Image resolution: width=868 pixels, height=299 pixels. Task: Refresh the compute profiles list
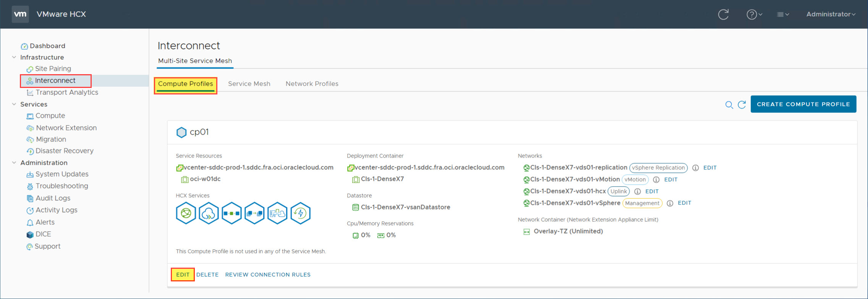[x=742, y=105]
